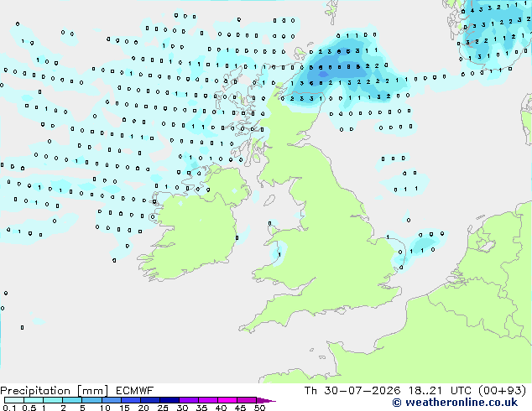Click the over-50 arrow at legend end
The image size is (532, 411).
pyautogui.click(x=266, y=400)
